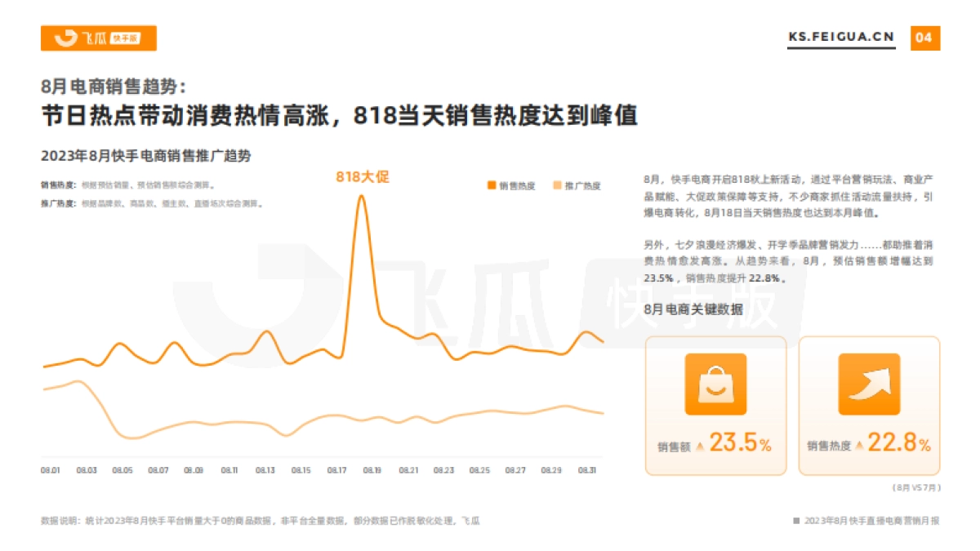Click the 818大促 peak annotation
980x551 pixels.
(x=363, y=177)
